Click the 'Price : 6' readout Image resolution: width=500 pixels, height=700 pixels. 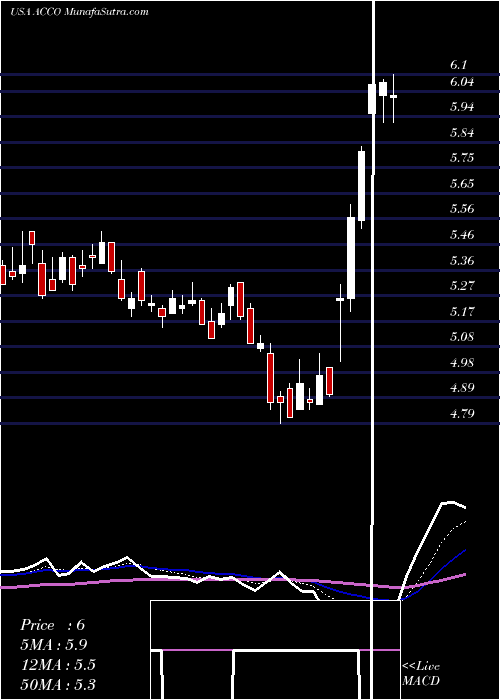[x=52, y=625]
